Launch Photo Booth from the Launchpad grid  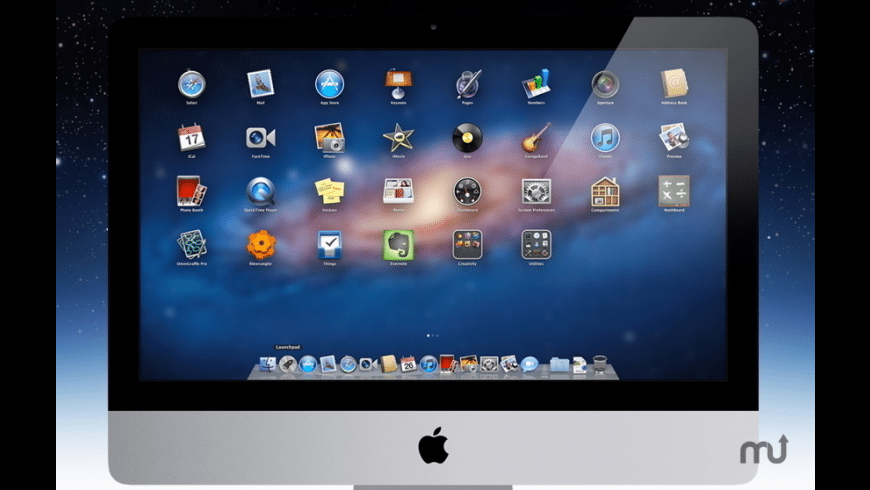191,191
